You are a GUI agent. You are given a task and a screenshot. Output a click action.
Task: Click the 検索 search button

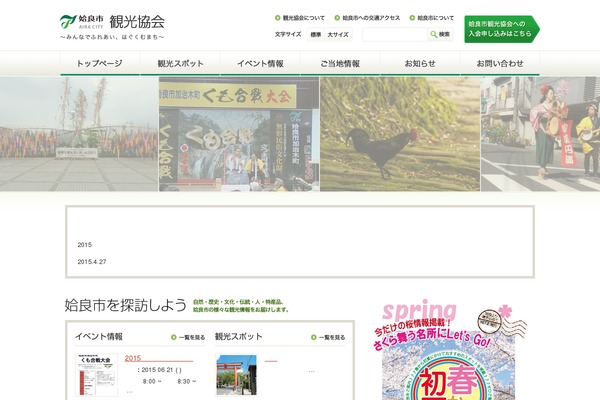tap(440, 34)
